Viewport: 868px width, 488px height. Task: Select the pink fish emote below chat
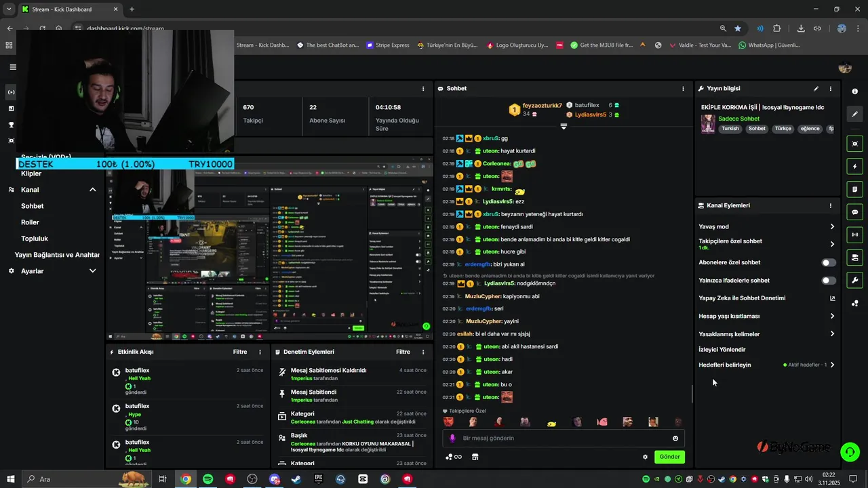pyautogui.click(x=602, y=422)
